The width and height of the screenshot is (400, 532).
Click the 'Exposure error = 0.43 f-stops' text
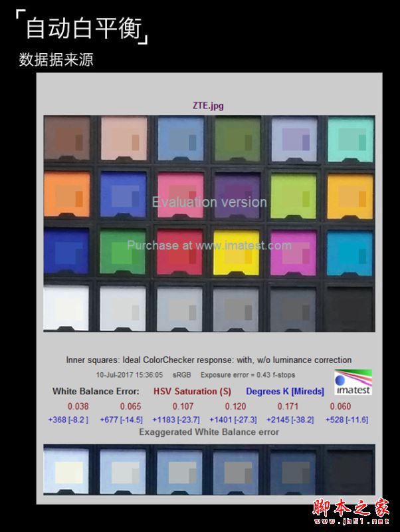coord(248,375)
